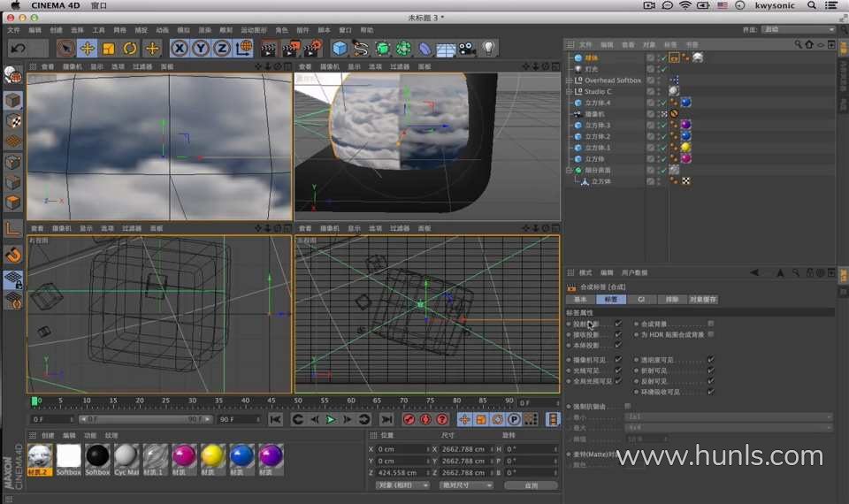
Task: Click the Undo arrow icon
Action: point(19,49)
